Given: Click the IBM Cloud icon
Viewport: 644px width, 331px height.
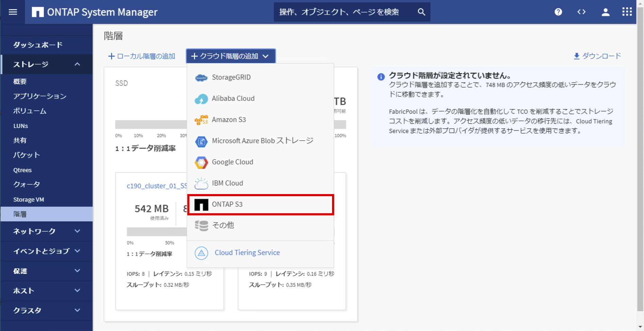Looking at the screenshot, I should pyautogui.click(x=201, y=184).
